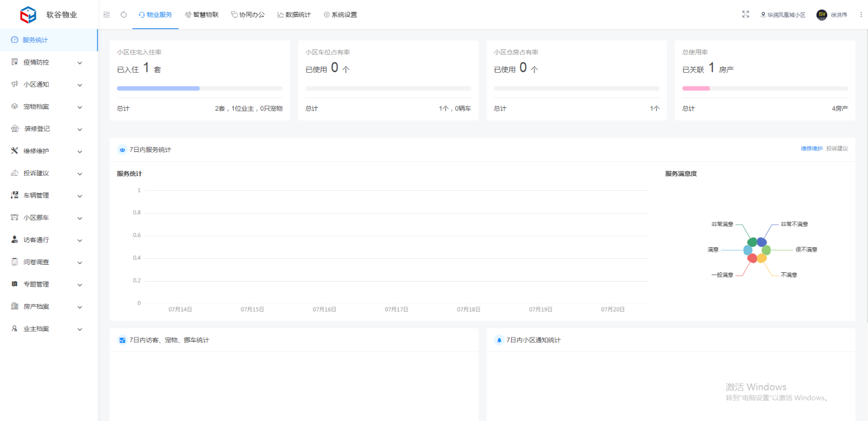
Task: Go to 系统设置 in top navigation
Action: pos(341,15)
